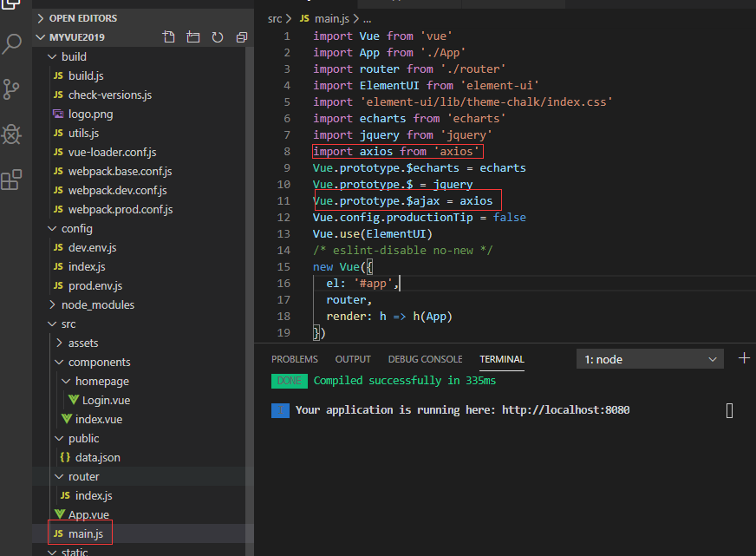756x556 pixels.
Task: Open the http://localhost:8080 link in terminal
Action: [565, 410]
